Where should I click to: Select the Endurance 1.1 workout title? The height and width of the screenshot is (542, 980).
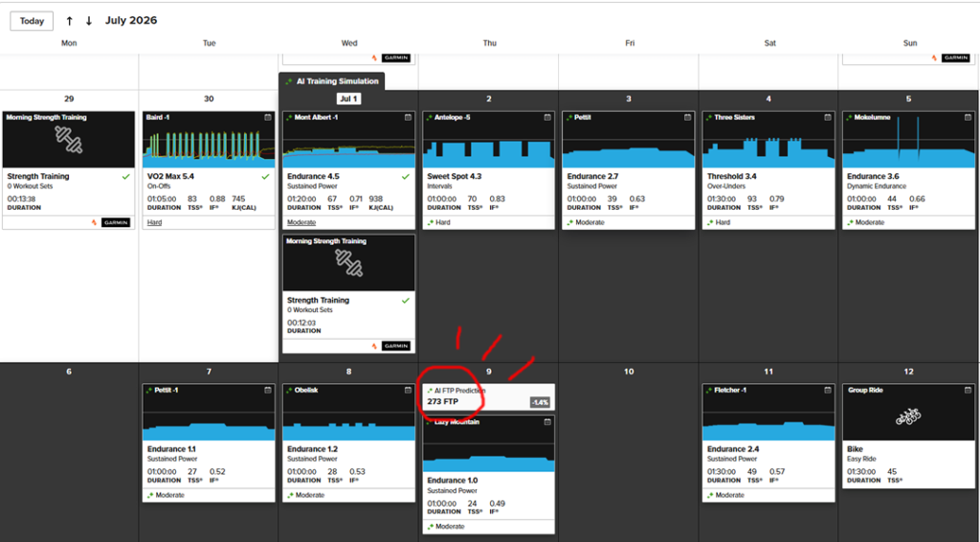pyautogui.click(x=171, y=449)
